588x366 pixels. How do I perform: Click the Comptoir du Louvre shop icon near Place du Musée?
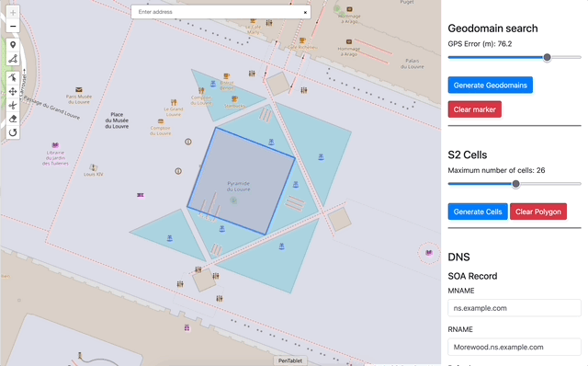(x=161, y=121)
